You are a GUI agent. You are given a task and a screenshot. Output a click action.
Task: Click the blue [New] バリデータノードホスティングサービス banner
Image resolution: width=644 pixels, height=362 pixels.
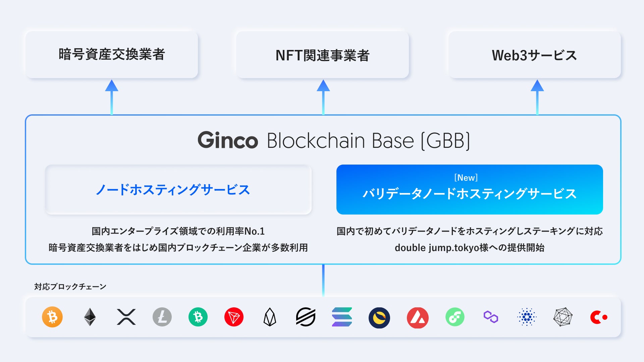(x=470, y=190)
